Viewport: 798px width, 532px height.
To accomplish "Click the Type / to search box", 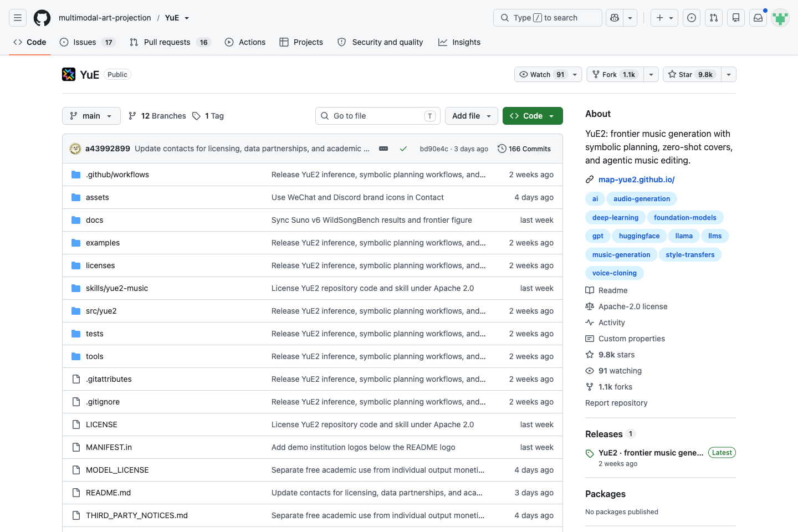I will click(x=548, y=18).
